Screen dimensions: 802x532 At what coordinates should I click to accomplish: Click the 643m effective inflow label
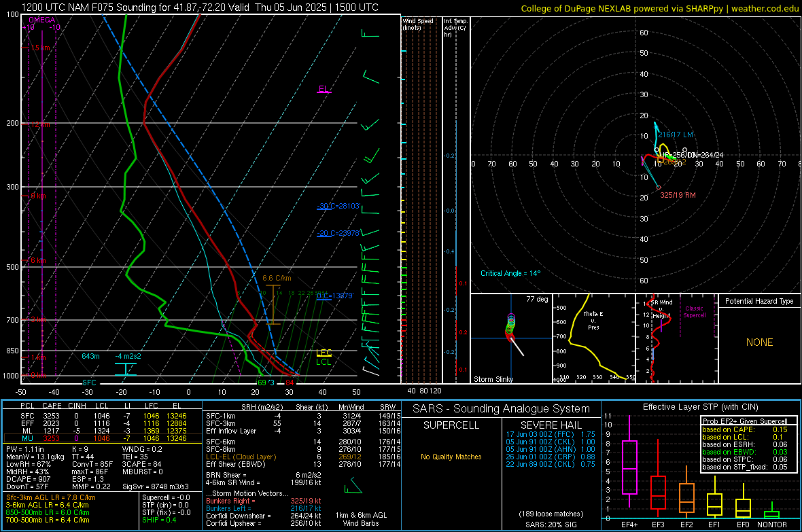click(x=90, y=356)
